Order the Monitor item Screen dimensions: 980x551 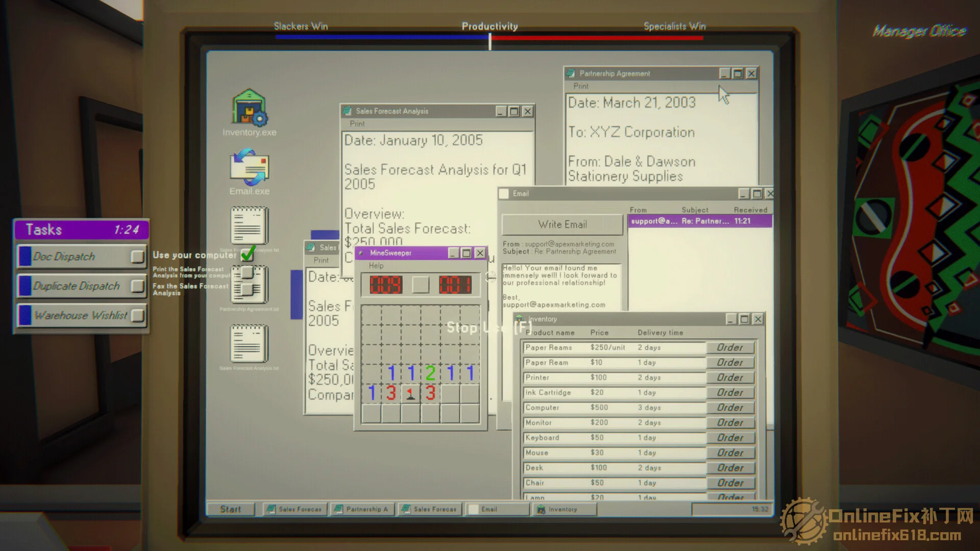click(x=730, y=422)
